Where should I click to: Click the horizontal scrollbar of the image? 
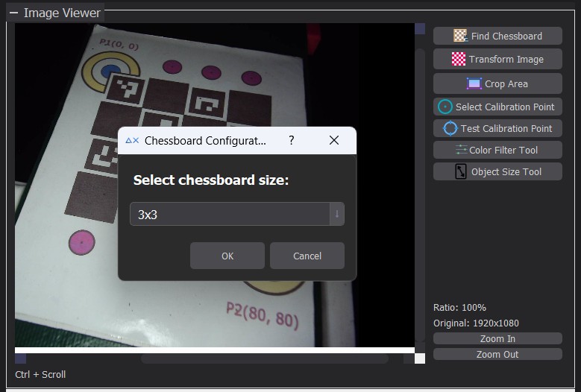tap(265, 358)
